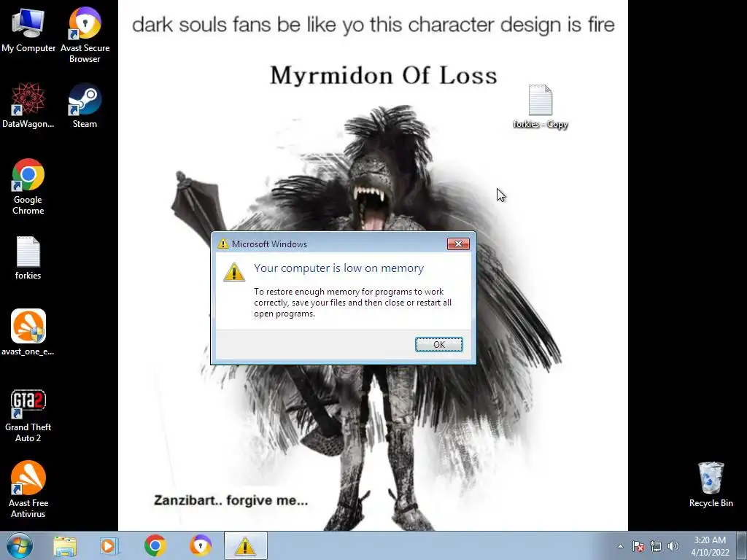The width and height of the screenshot is (747, 560).
Task: Open the network tray icon
Action: click(x=656, y=546)
